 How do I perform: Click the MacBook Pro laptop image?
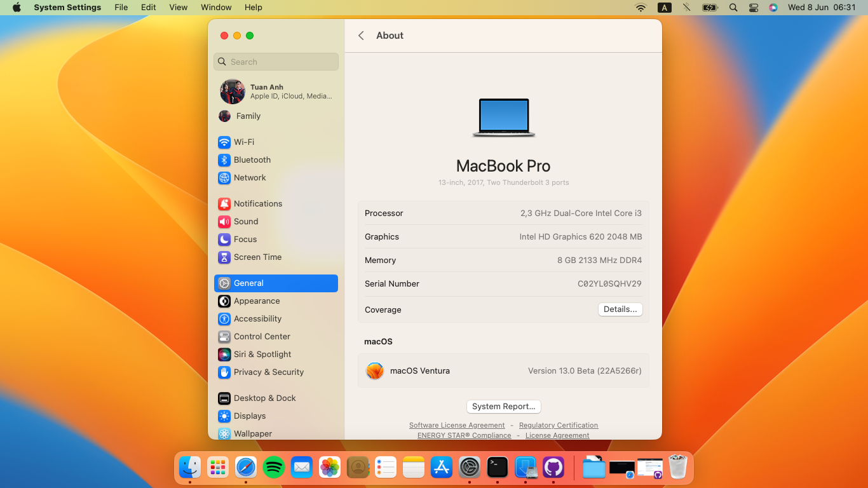[x=503, y=118]
